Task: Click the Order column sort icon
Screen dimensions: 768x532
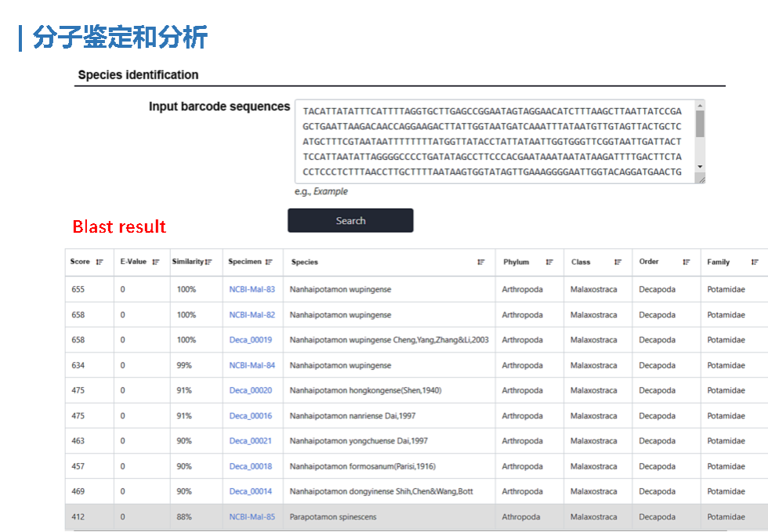Action: [x=686, y=262]
